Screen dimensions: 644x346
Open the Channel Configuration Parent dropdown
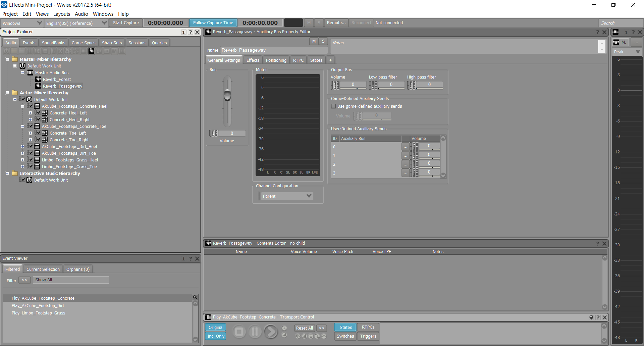pyautogui.click(x=287, y=196)
